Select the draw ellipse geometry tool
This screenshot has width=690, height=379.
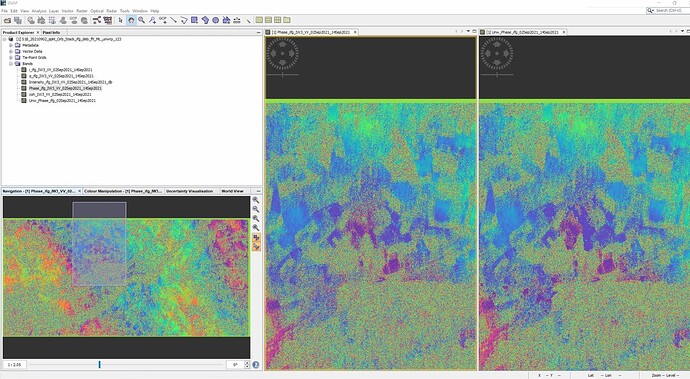click(x=216, y=20)
